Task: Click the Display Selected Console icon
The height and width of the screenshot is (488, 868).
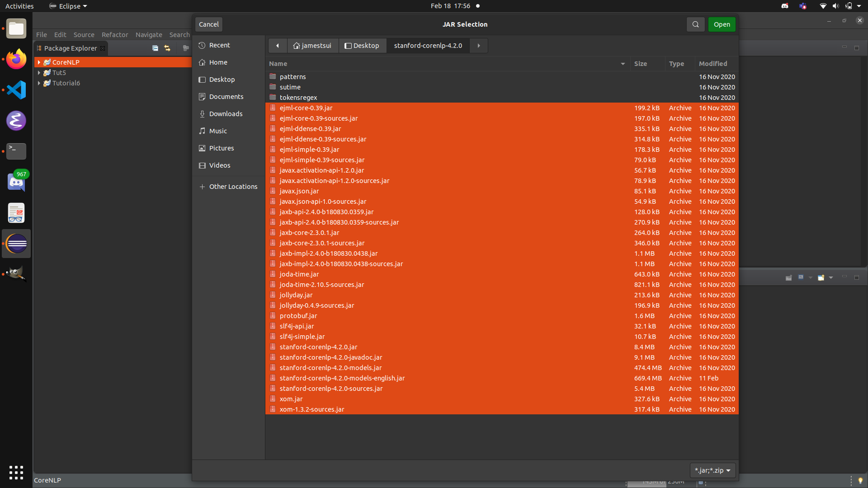Action: (x=801, y=278)
